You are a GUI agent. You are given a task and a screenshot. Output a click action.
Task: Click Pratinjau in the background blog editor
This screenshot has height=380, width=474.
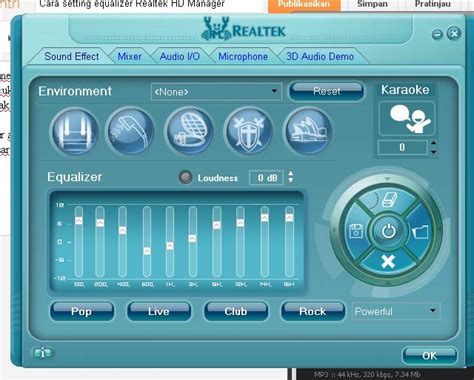pos(433,4)
